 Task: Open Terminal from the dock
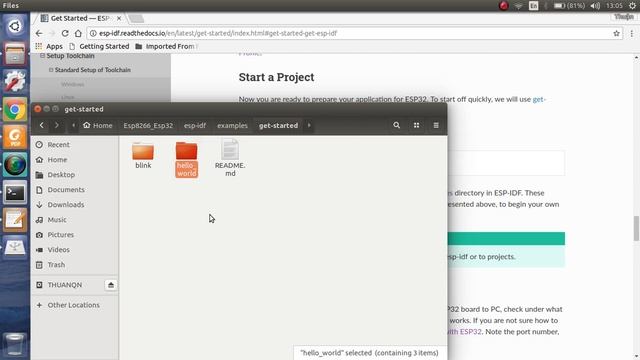15,192
